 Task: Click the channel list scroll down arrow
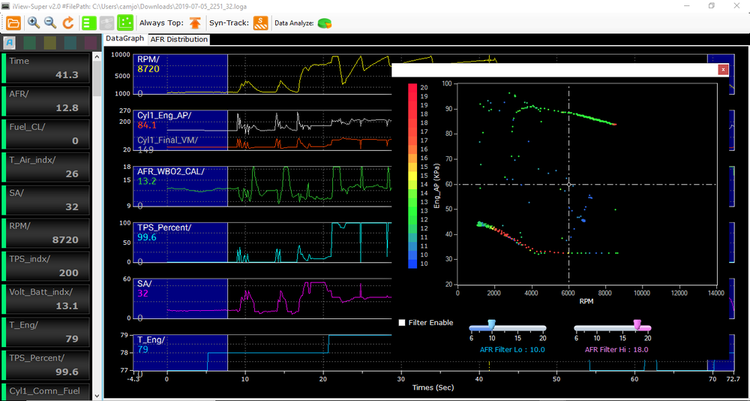coord(97,395)
